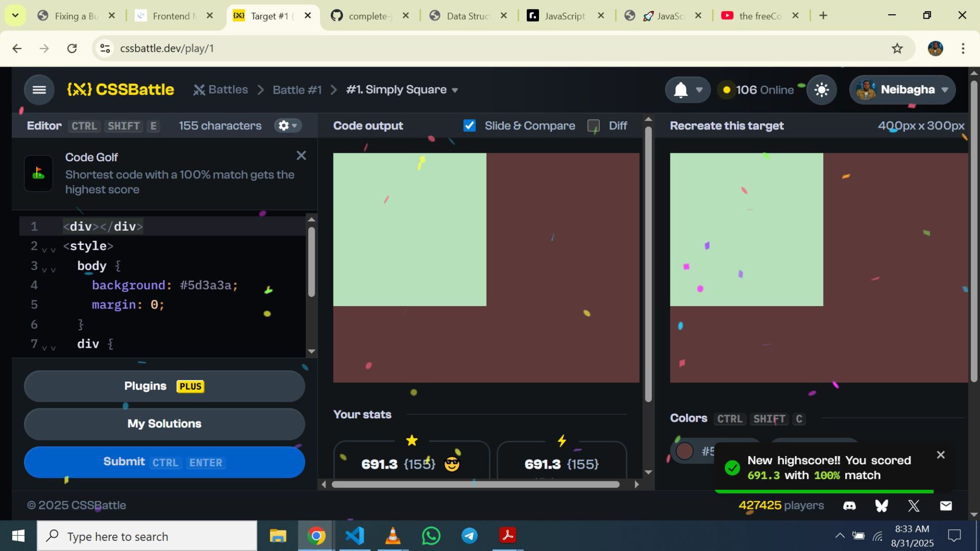Open the X social icon

click(x=913, y=505)
